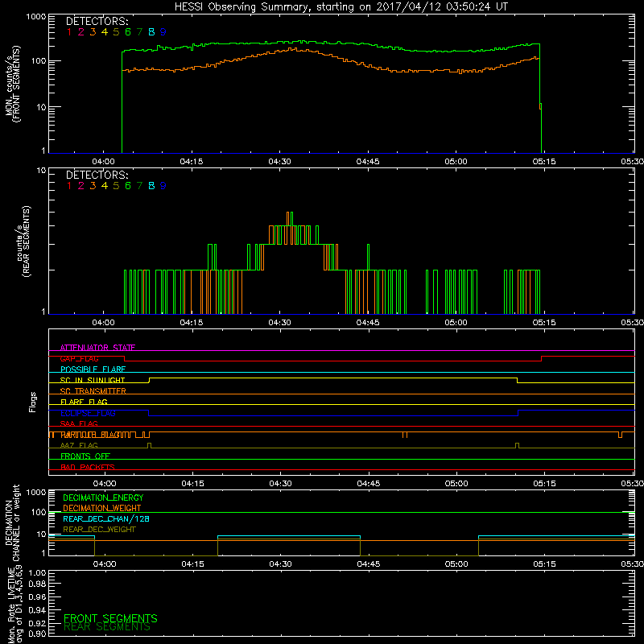Select magenta detector 2 in the rear segments legend
The image size is (644, 644).
tap(81, 186)
